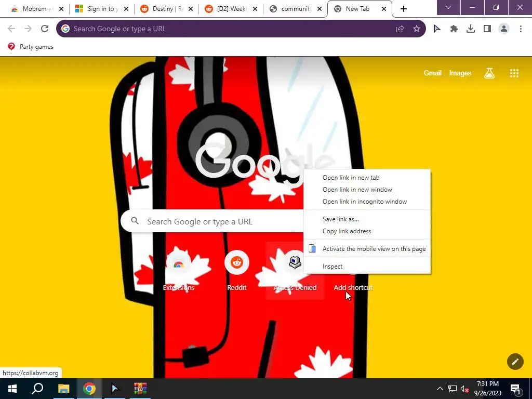The image size is (532, 399).
Task: Choose Open link in new window
Action: [x=367, y=189]
